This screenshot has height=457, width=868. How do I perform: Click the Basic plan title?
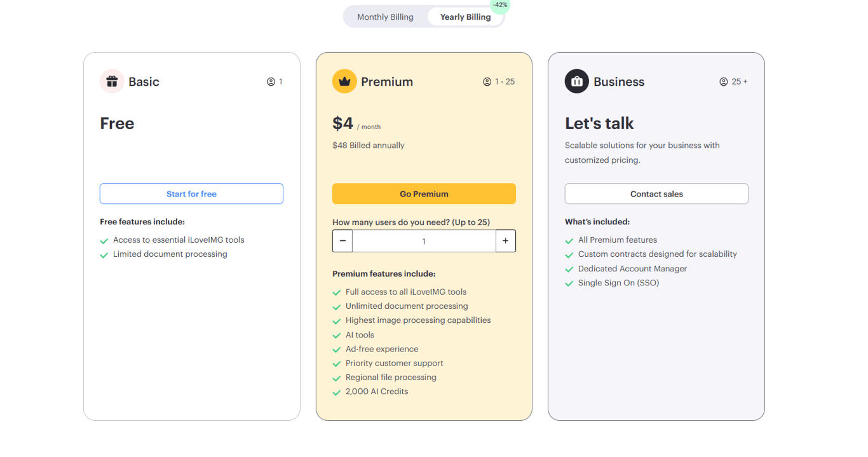tap(144, 82)
